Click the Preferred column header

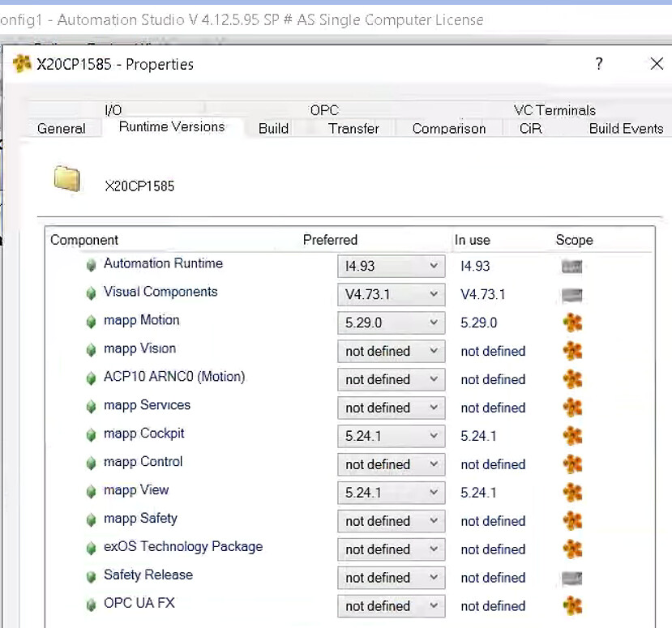[330, 240]
